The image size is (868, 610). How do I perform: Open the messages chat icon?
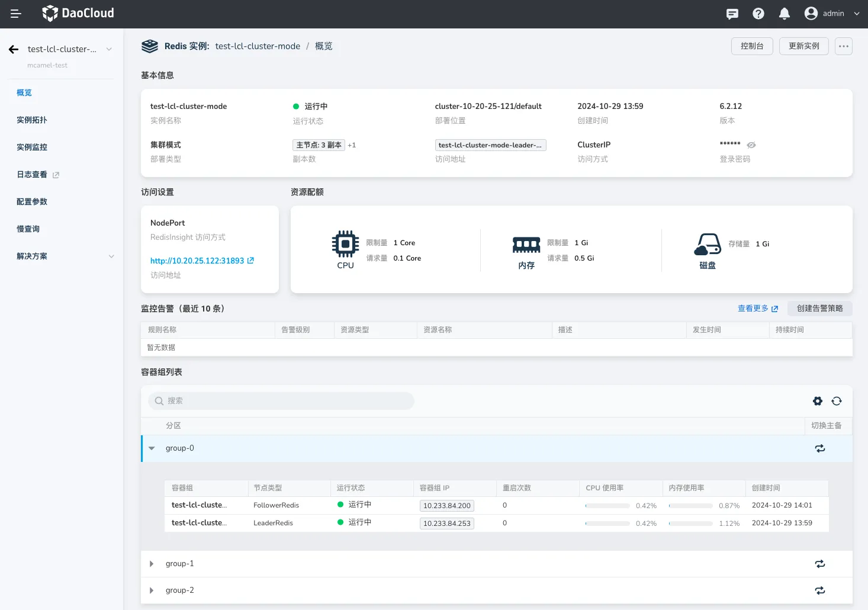click(732, 14)
